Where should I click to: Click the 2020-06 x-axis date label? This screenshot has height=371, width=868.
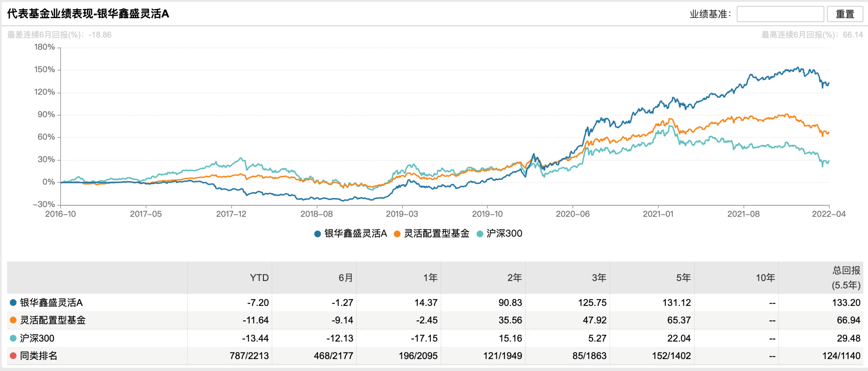573,214
